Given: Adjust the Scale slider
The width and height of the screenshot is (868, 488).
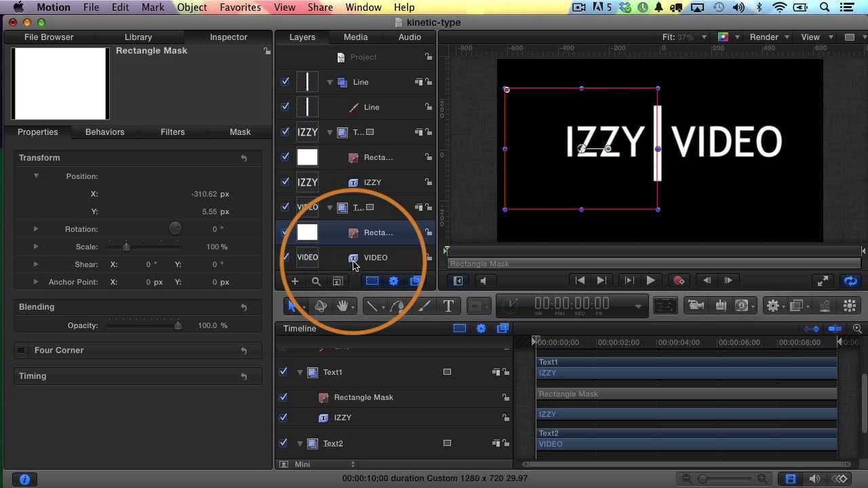Looking at the screenshot, I should (142, 247).
